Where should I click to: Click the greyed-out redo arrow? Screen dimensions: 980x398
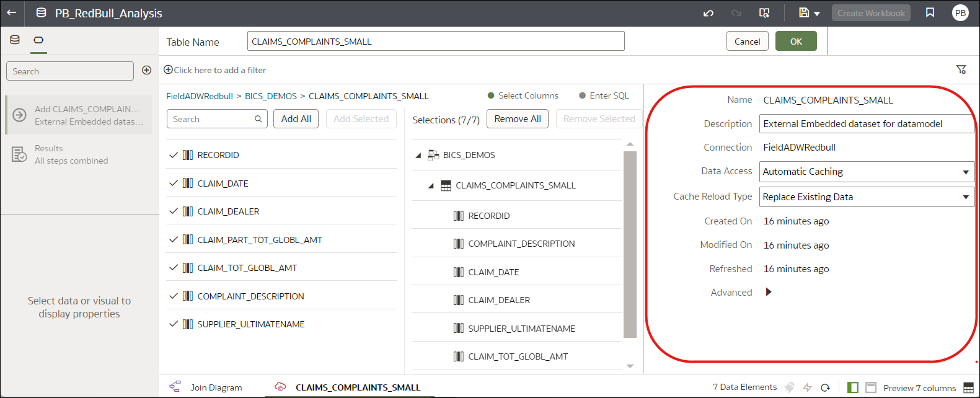(736, 13)
